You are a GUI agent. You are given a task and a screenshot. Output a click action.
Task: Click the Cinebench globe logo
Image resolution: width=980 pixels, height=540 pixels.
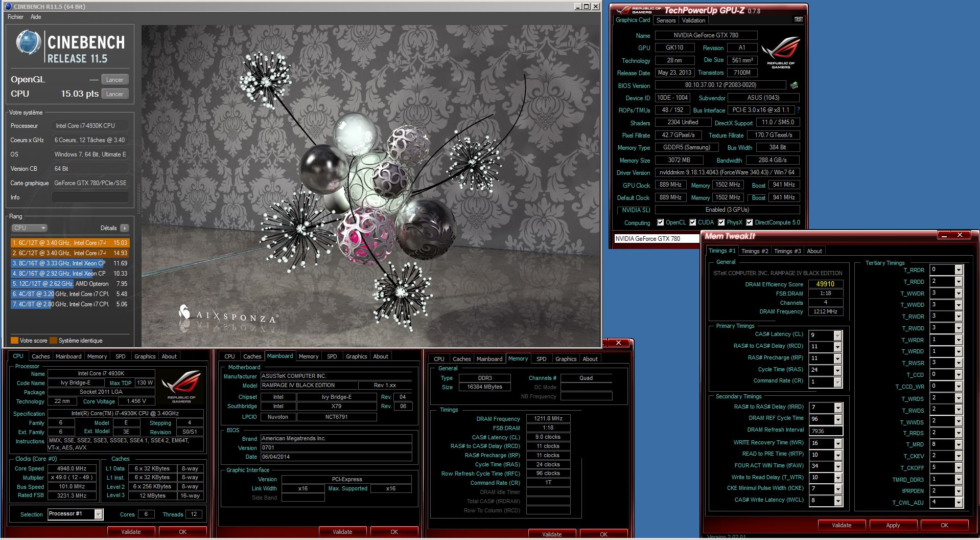[28, 42]
